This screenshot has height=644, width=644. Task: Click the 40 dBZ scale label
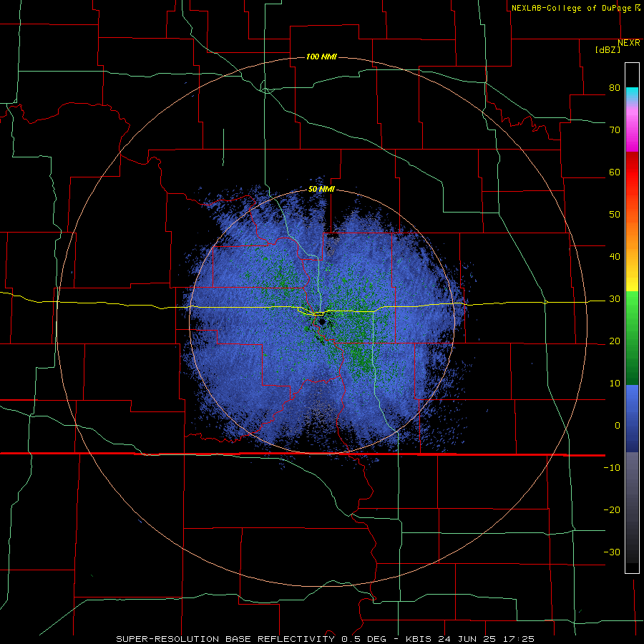[615, 257]
